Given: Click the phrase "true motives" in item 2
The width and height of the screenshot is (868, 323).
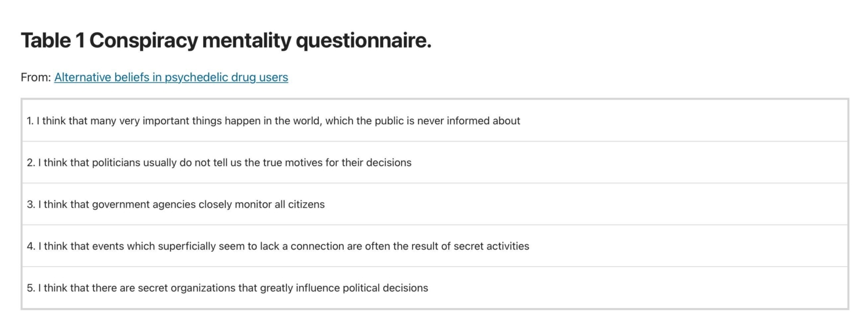Looking at the screenshot, I should [293, 163].
